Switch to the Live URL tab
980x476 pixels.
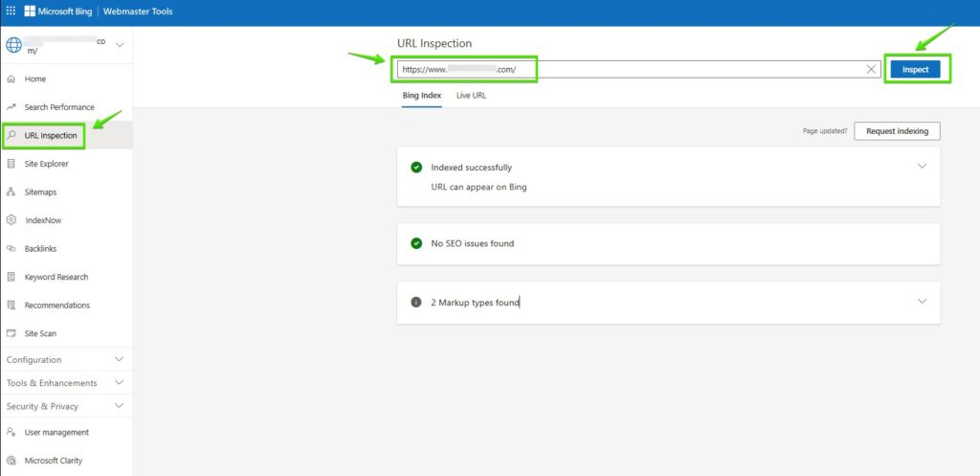pos(471,96)
